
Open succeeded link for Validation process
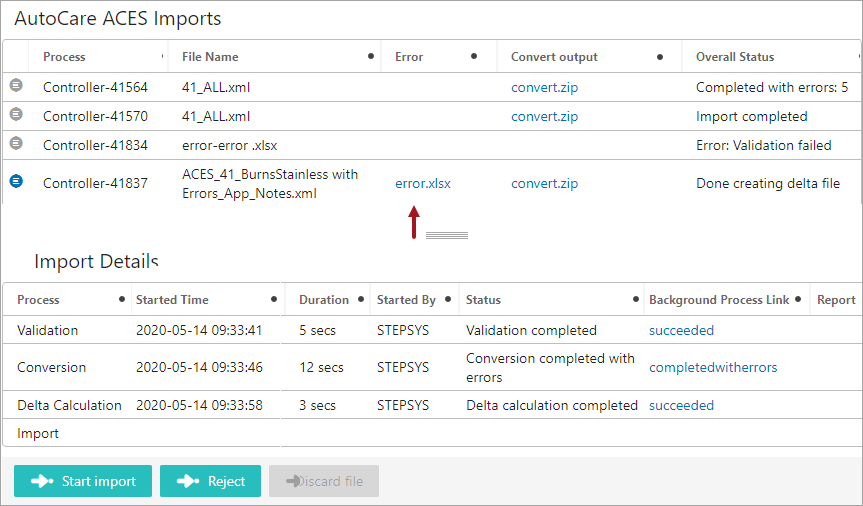point(681,330)
